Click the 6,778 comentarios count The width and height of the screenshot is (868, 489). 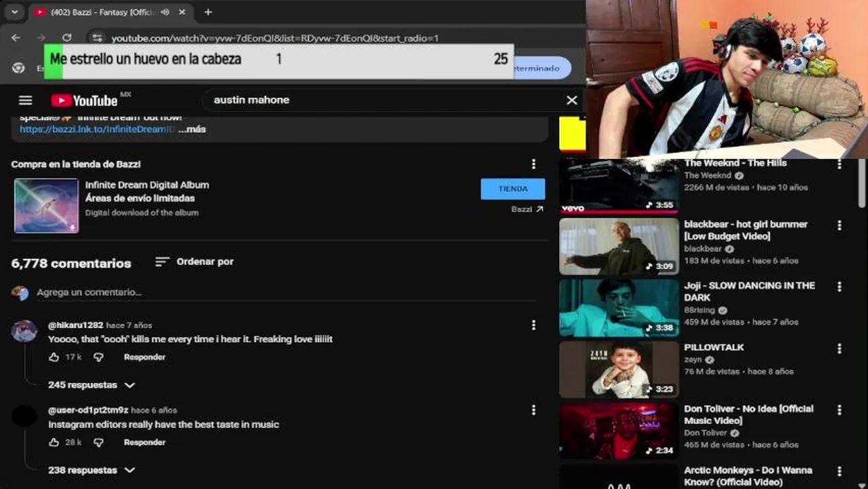point(71,264)
